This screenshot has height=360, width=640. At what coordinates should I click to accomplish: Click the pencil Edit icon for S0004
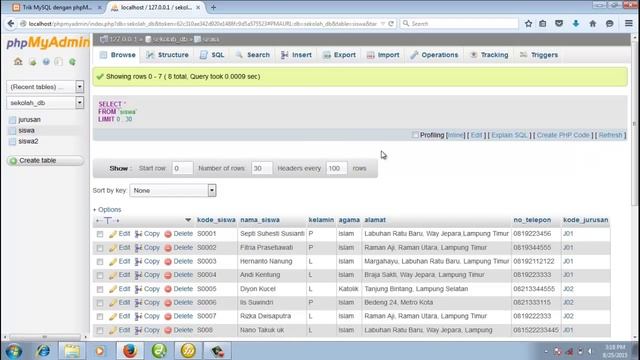tap(113, 276)
